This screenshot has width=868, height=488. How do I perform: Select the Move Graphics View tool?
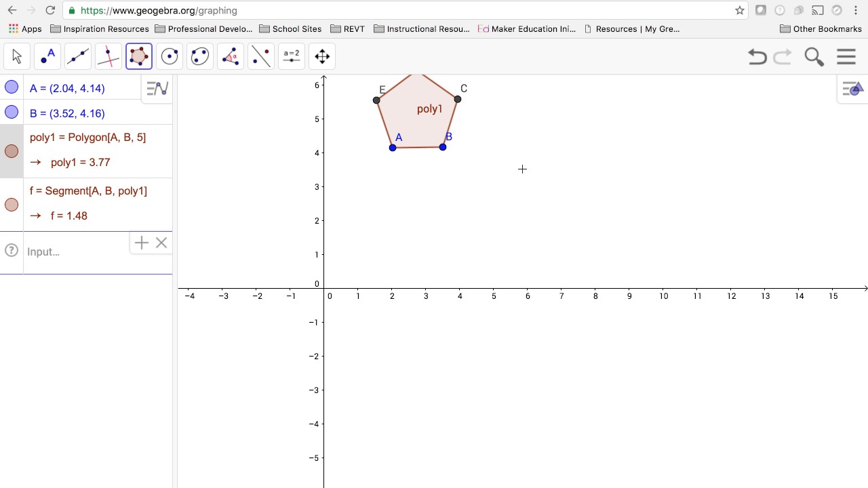[322, 56]
